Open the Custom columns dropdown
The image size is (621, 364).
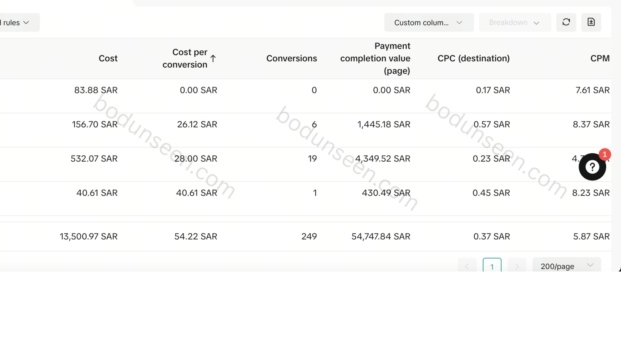point(429,22)
